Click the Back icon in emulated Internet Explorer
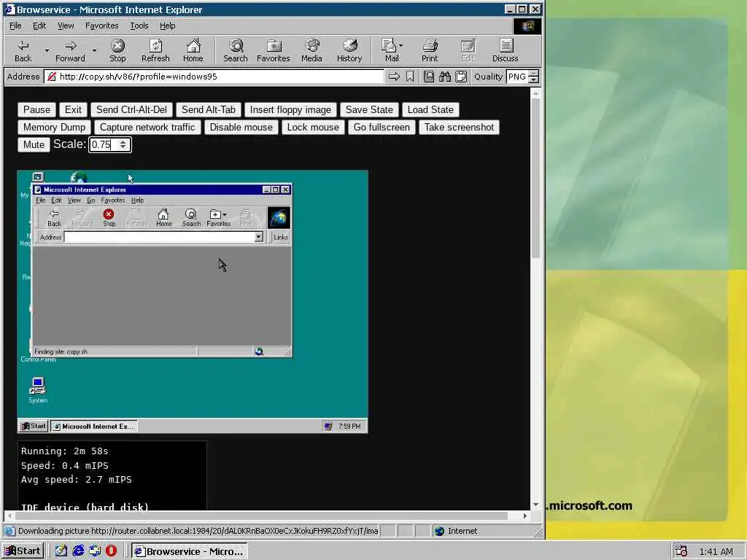Image resolution: width=747 pixels, height=560 pixels. (x=54, y=217)
